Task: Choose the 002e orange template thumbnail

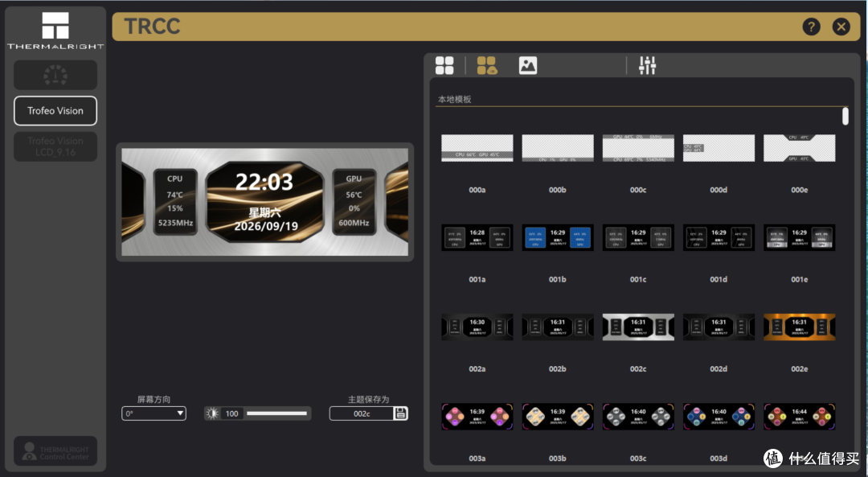Action: point(800,327)
